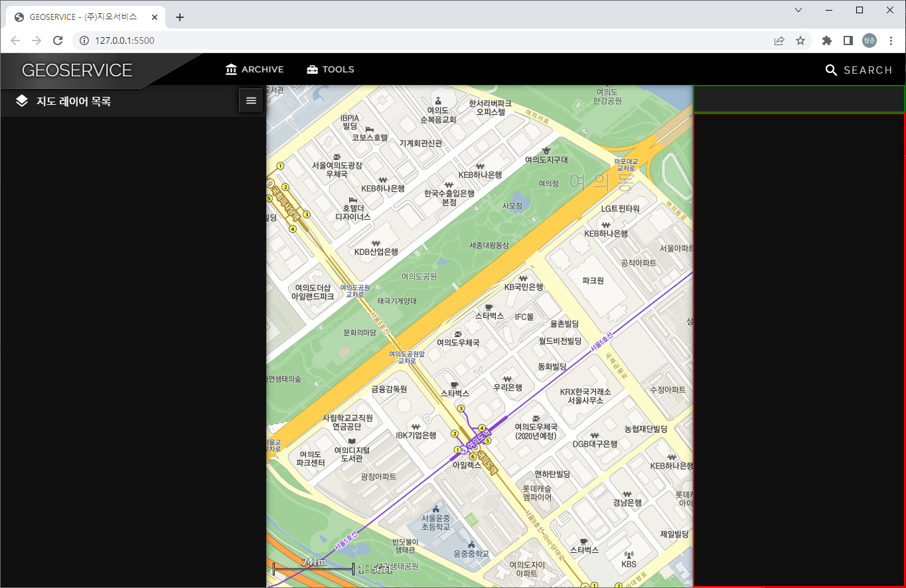Click IFC몰 label on the map
906x588 pixels.
click(x=524, y=317)
